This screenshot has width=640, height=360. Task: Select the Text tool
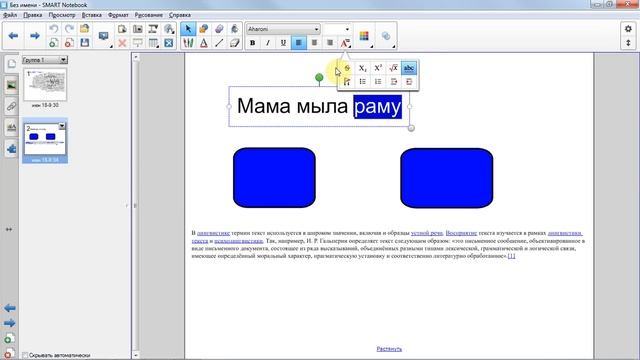(x=203, y=43)
